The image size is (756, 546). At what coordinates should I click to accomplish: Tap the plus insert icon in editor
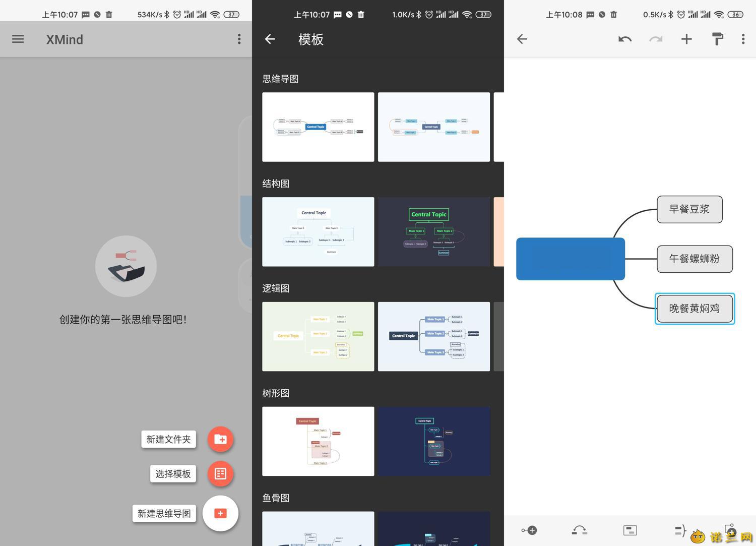(686, 39)
